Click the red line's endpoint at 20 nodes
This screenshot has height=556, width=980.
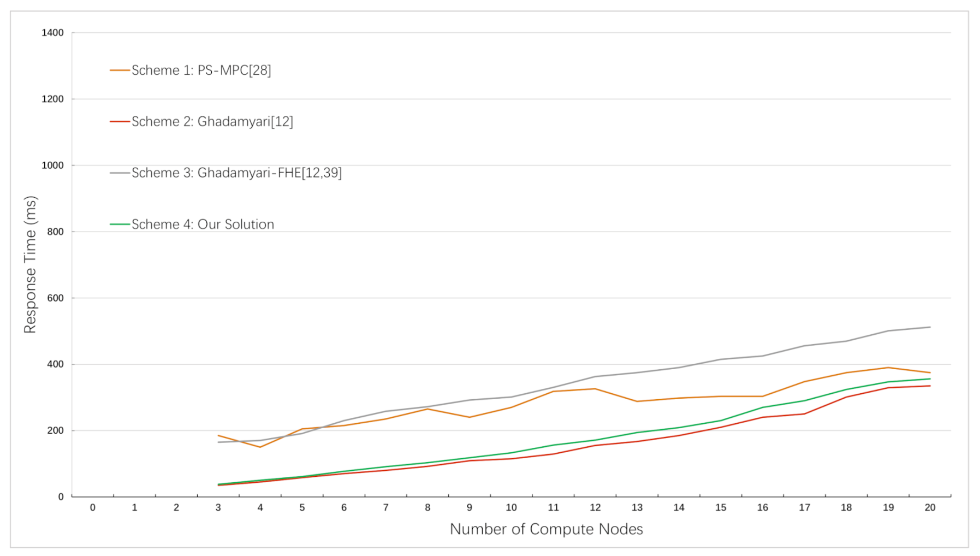tap(930, 386)
